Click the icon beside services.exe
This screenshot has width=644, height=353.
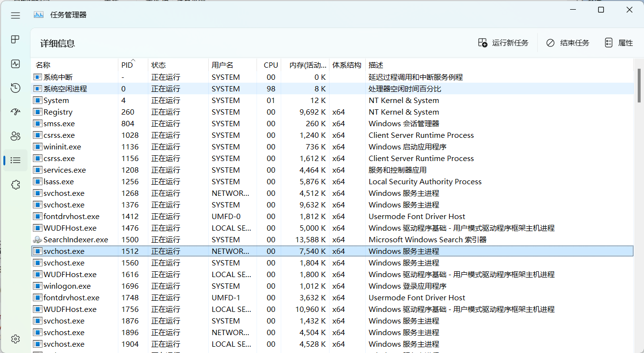tap(38, 170)
